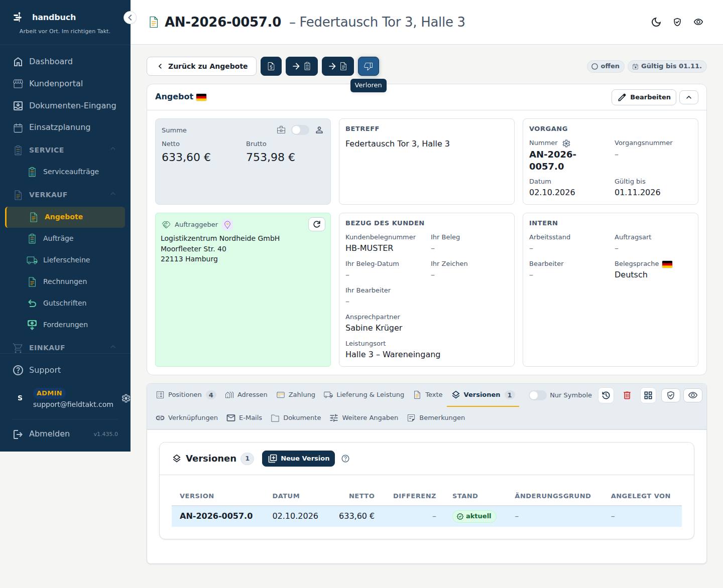The image size is (723, 588).
Task: Click the red delete trash icon
Action: 627,395
